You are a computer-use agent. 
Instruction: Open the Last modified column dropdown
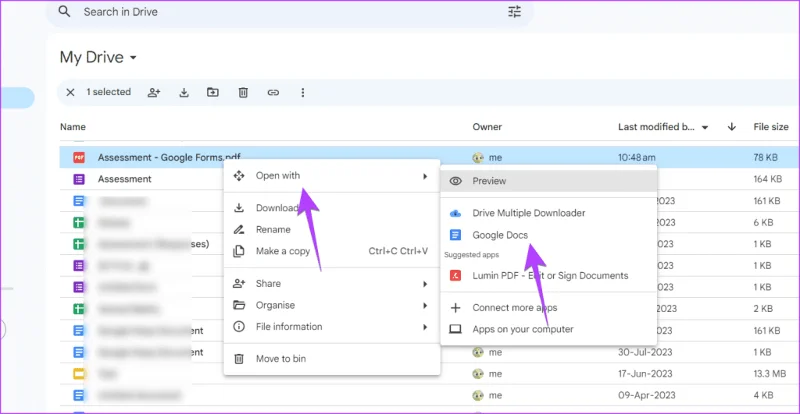pyautogui.click(x=705, y=128)
